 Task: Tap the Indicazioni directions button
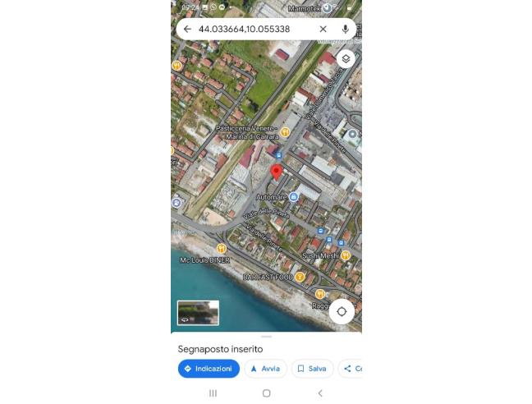209,369
